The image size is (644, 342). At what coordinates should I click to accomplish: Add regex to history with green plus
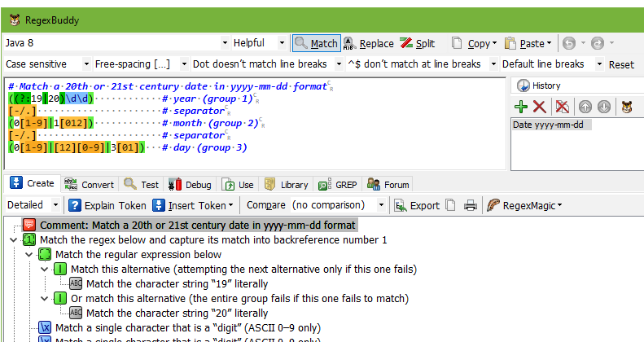521,107
